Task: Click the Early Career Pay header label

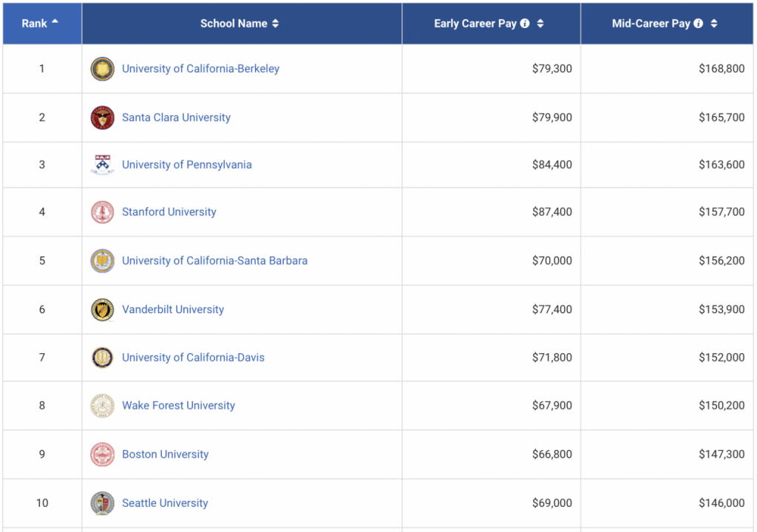Action: 475,23
